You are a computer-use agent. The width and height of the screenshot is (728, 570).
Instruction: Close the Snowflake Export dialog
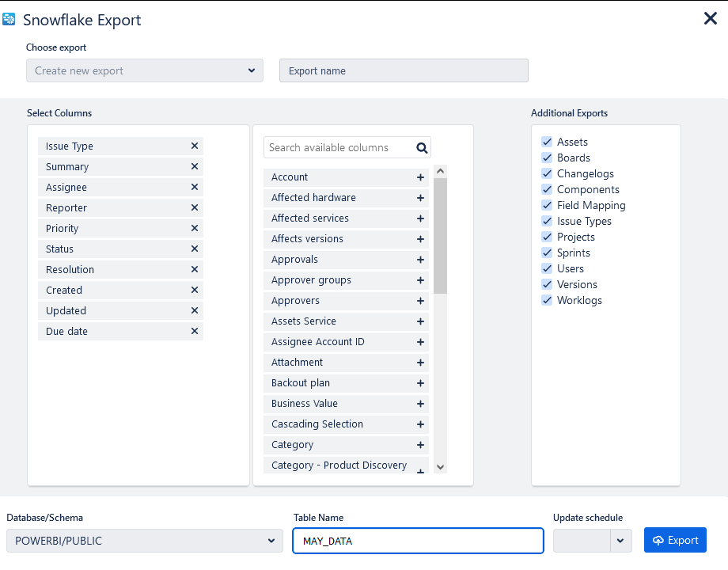click(710, 18)
